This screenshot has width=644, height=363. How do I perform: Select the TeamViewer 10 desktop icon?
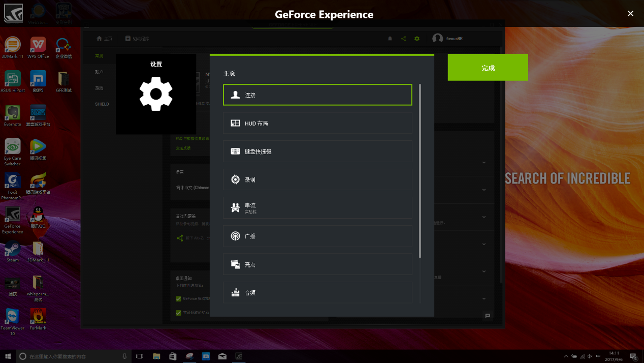click(13, 322)
